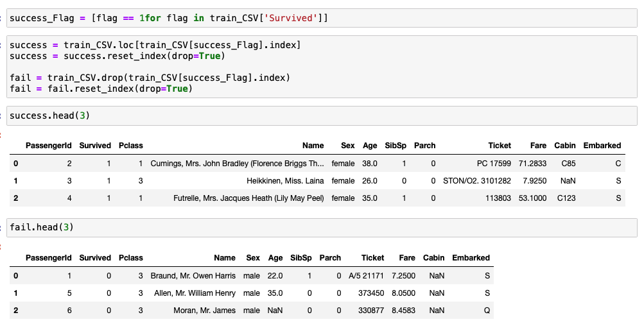Click Sex header in fail table
Image resolution: width=644 pixels, height=324 pixels.
click(253, 258)
